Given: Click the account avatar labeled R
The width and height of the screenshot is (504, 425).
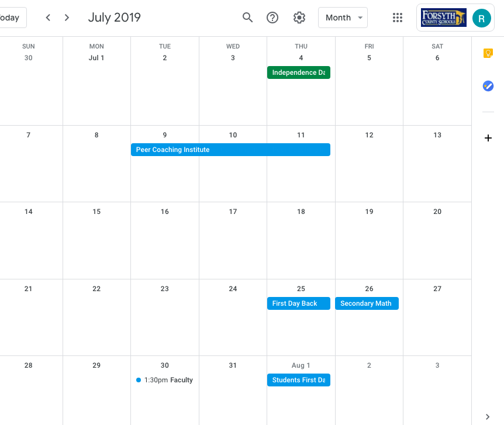Looking at the screenshot, I should [481, 18].
